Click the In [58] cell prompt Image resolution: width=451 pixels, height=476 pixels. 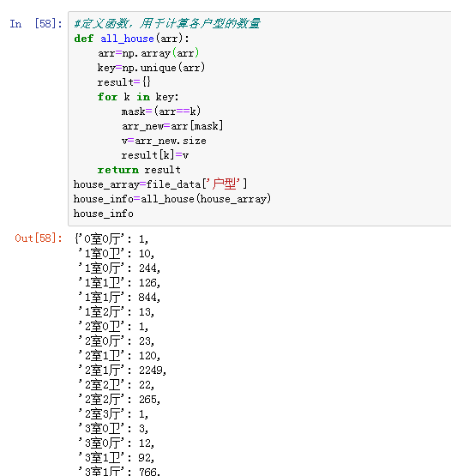coord(36,24)
